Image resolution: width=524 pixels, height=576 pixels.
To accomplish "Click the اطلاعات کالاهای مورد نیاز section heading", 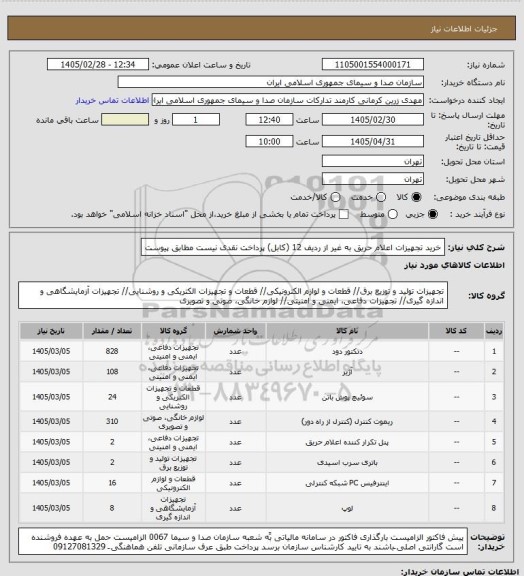I will (454, 265).
